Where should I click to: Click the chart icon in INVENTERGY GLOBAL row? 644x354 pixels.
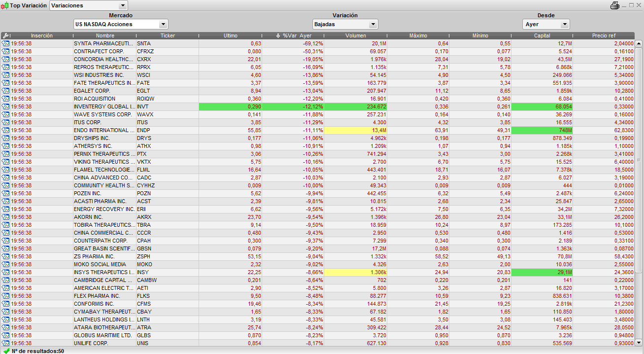[6, 106]
